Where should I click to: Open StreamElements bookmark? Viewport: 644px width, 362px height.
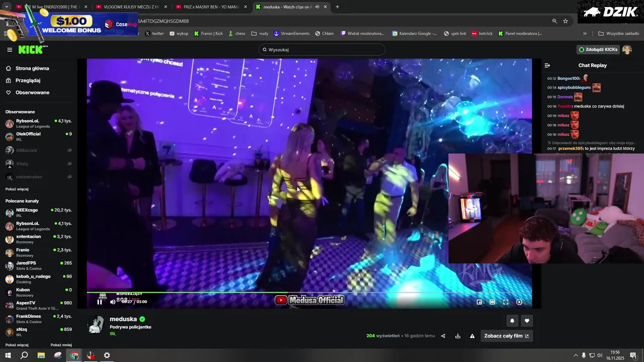point(292,34)
